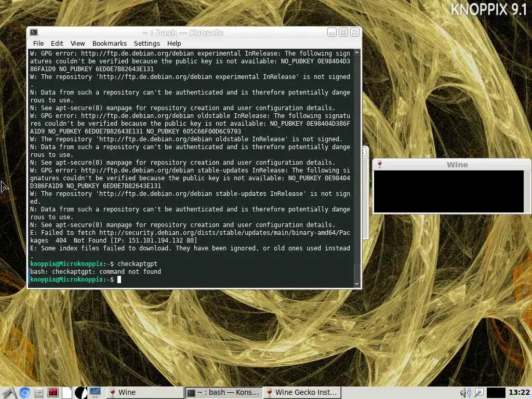532x399 pixels.
Task: Switch to the Wine Gecko Installer taskbar button
Action: point(302,393)
